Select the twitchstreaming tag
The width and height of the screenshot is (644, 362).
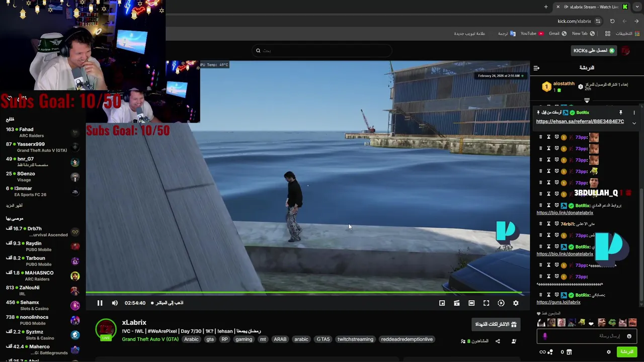[355, 339]
